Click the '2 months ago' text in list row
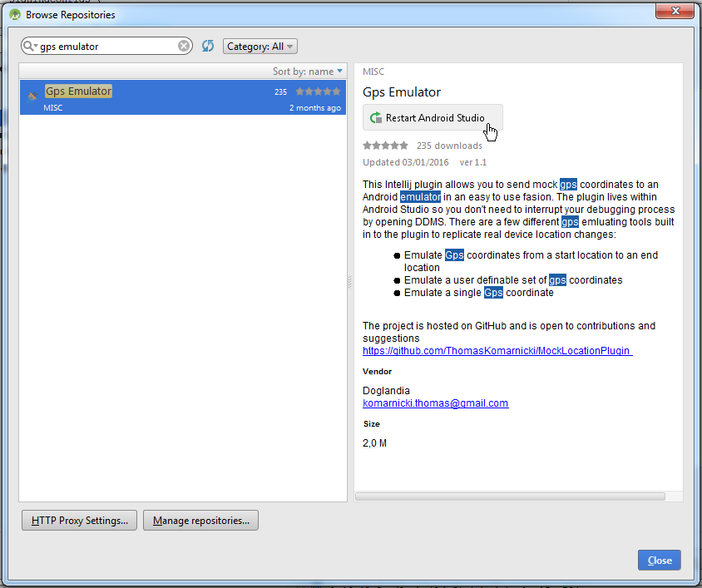 [314, 108]
